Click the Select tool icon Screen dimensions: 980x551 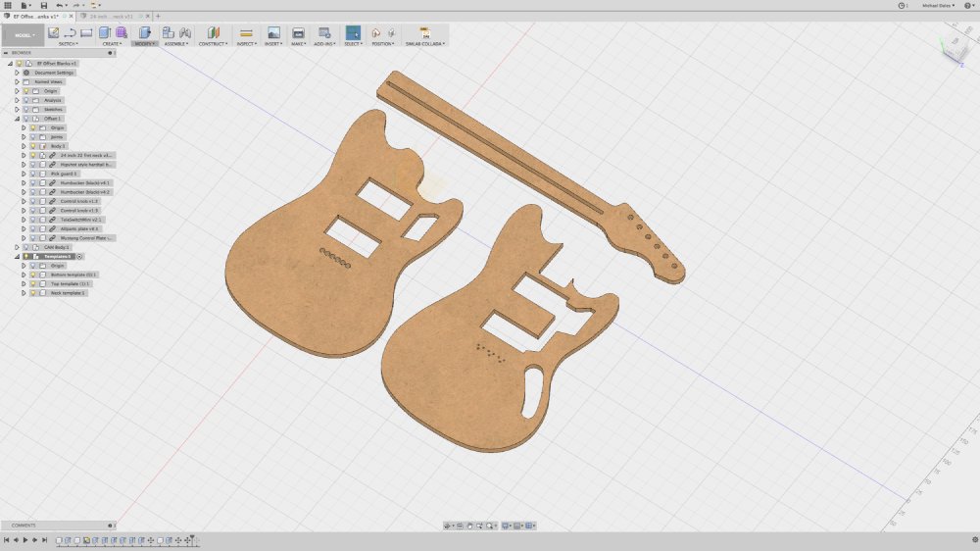353,32
